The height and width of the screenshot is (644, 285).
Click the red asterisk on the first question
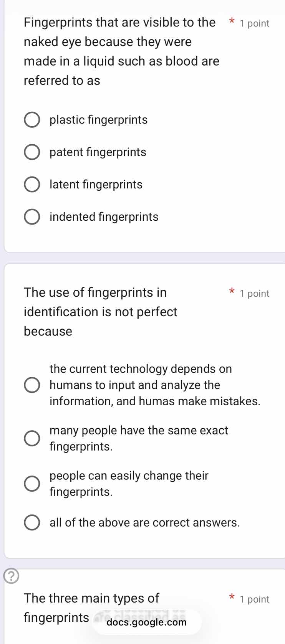[232, 23]
